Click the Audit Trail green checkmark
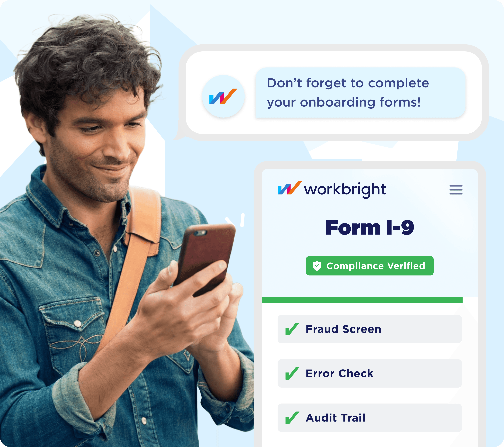Screen dimensions: 504x447 coord(292,418)
